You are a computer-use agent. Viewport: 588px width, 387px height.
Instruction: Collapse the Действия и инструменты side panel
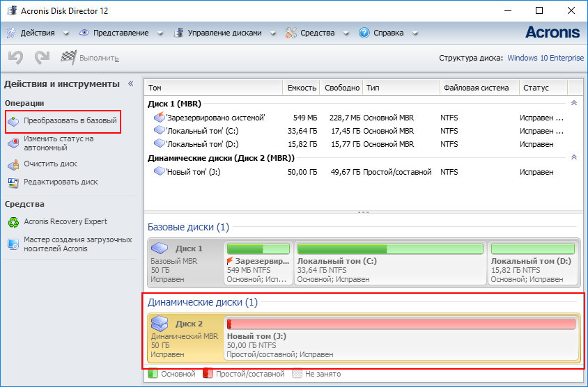tap(131, 84)
